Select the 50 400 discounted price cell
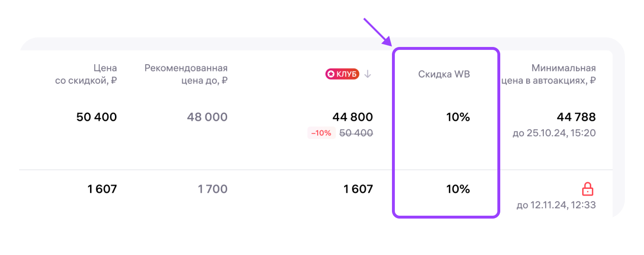 click(96, 117)
